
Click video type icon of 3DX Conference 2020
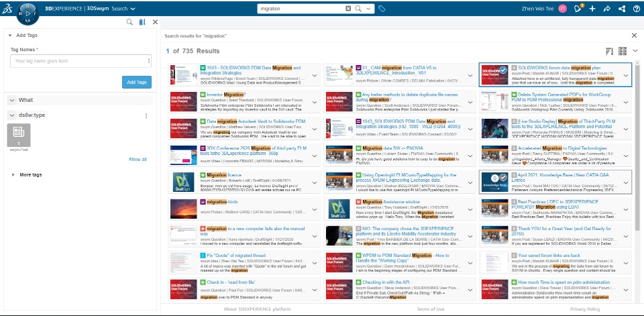tap(203, 148)
